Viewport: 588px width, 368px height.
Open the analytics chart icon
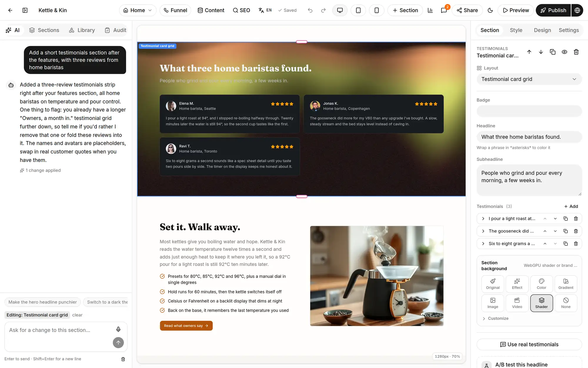430,10
